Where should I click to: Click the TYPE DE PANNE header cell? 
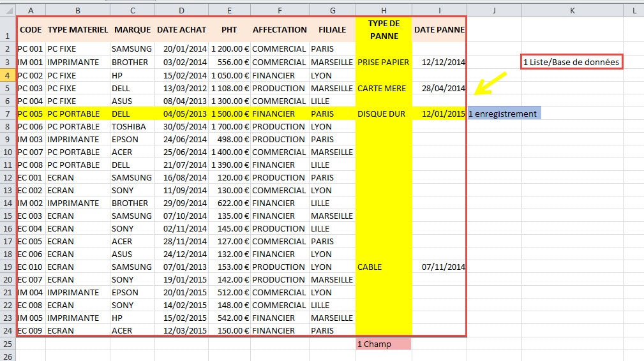[x=384, y=29]
